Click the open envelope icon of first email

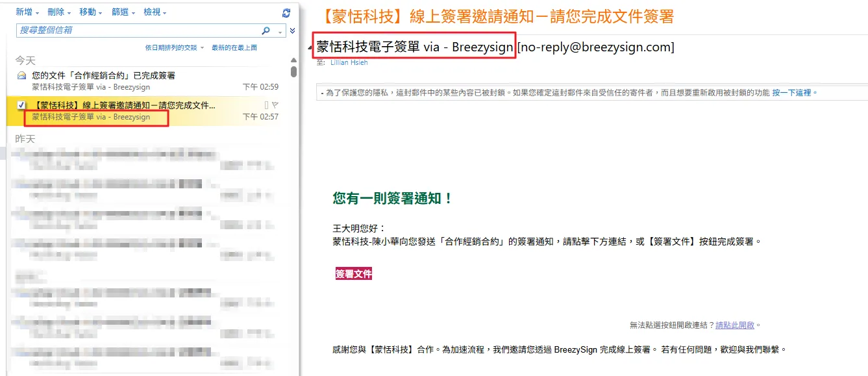point(21,76)
